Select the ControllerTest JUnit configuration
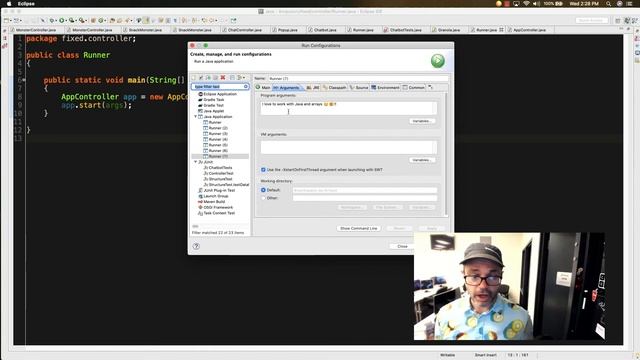The width and height of the screenshot is (640, 360). pyautogui.click(x=218, y=173)
